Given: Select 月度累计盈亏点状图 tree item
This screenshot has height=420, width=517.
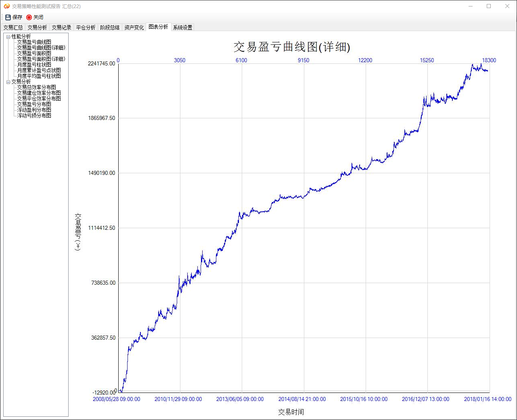Looking at the screenshot, I should click(x=39, y=70).
